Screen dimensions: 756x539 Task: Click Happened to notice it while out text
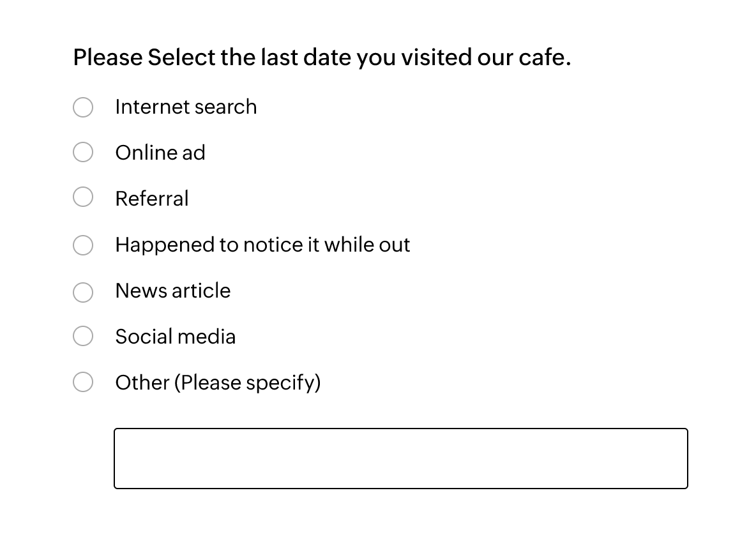pyautogui.click(x=262, y=245)
